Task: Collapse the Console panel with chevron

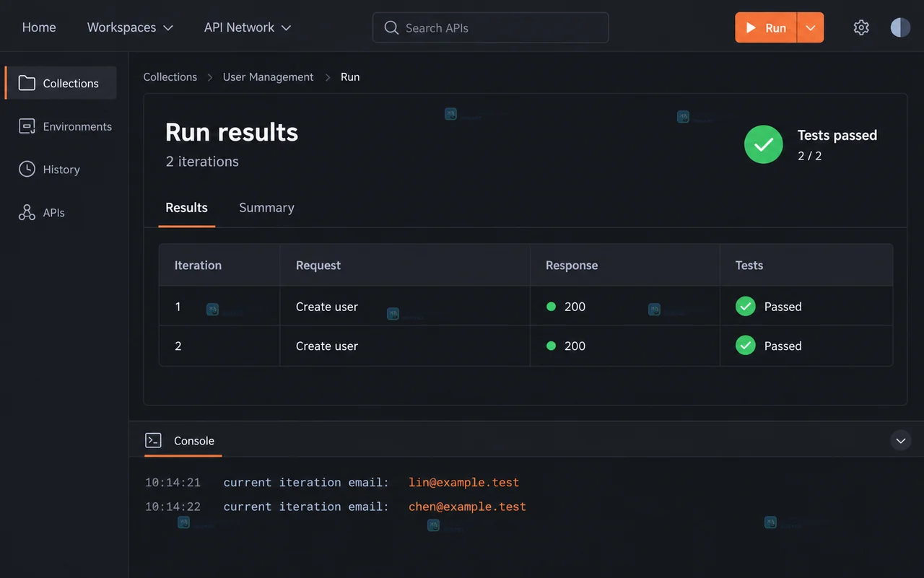Action: pos(901,440)
